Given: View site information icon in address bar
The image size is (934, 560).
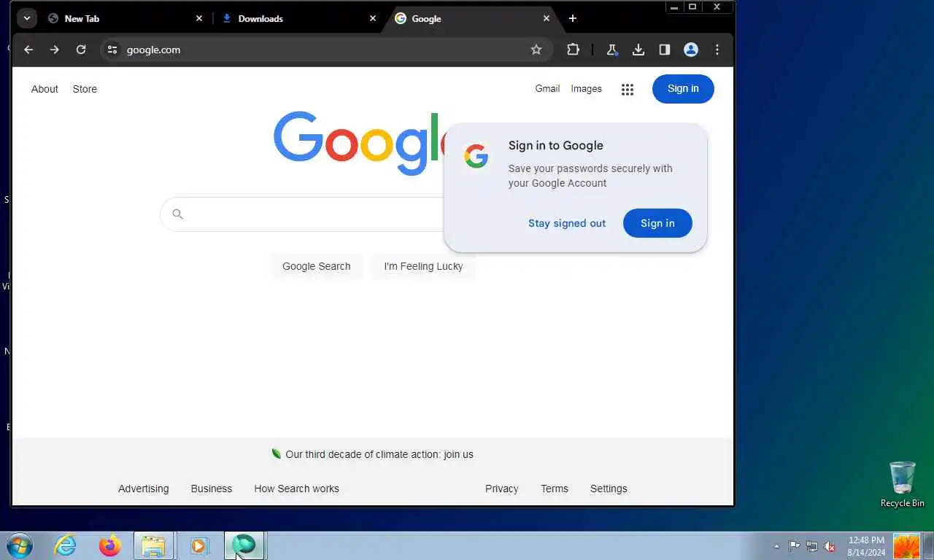Looking at the screenshot, I should 112,50.
